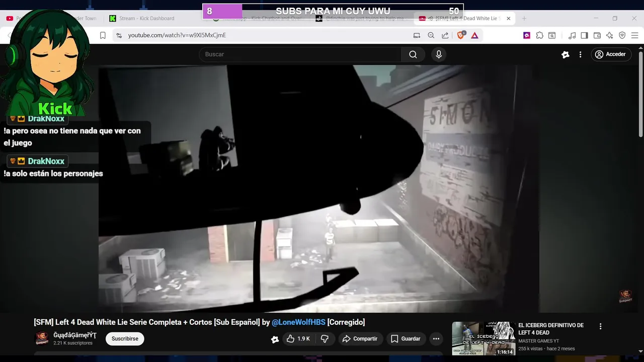Image resolution: width=644 pixels, height=362 pixels.
Task: Switch to the Stream - Kick Dashboard tab
Action: (x=146, y=19)
